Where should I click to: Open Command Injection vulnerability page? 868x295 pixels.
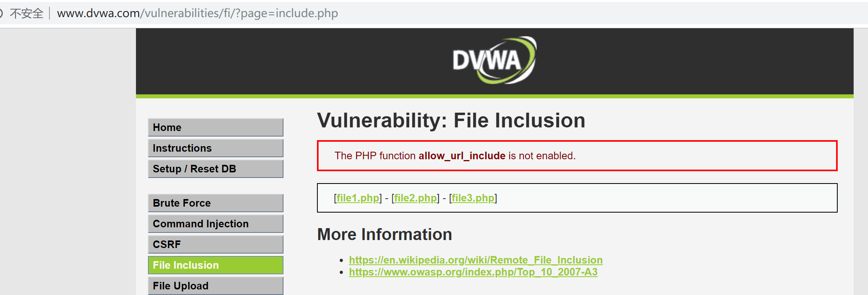click(215, 224)
